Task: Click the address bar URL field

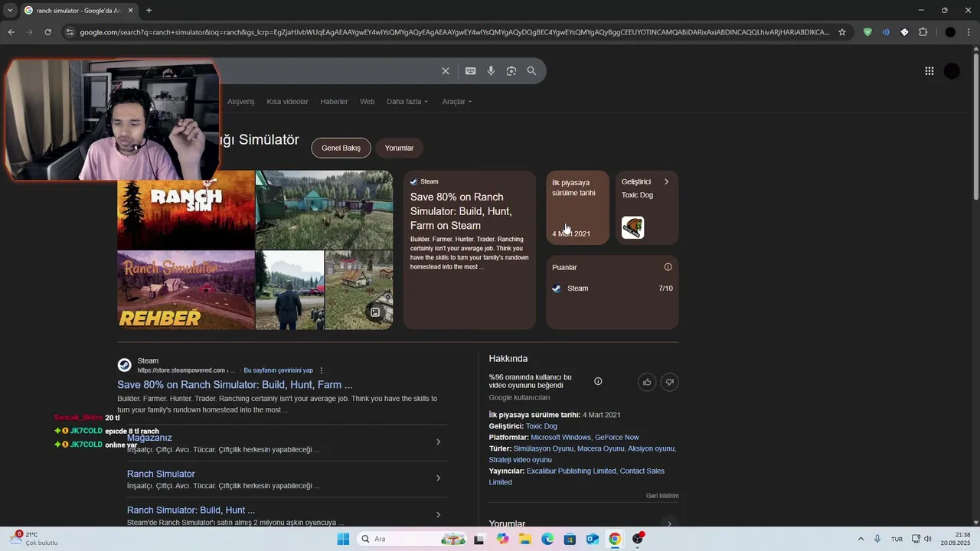Action: (x=454, y=32)
